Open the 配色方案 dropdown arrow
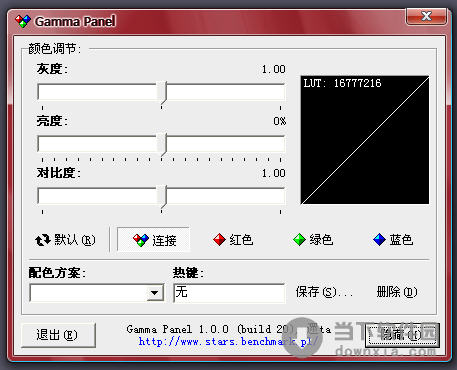 154,293
